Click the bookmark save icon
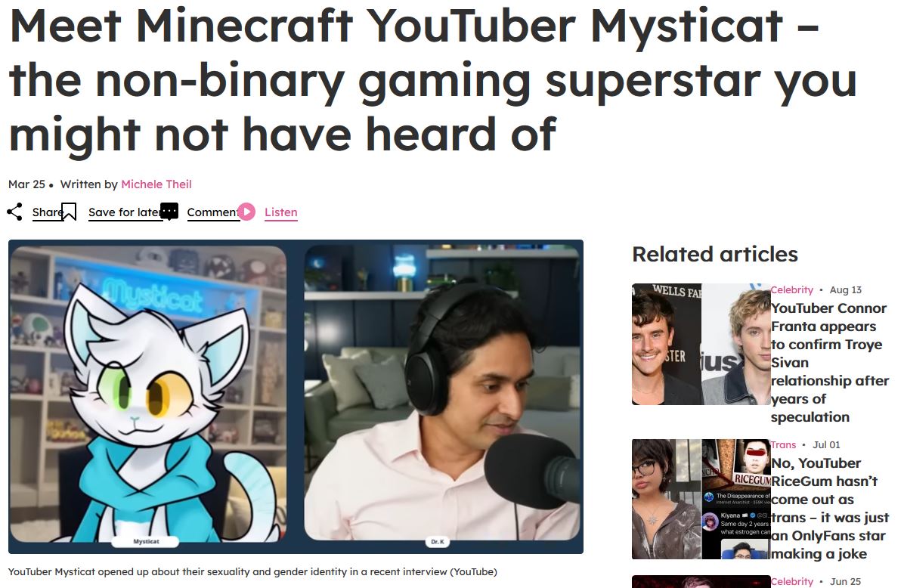 coord(69,212)
